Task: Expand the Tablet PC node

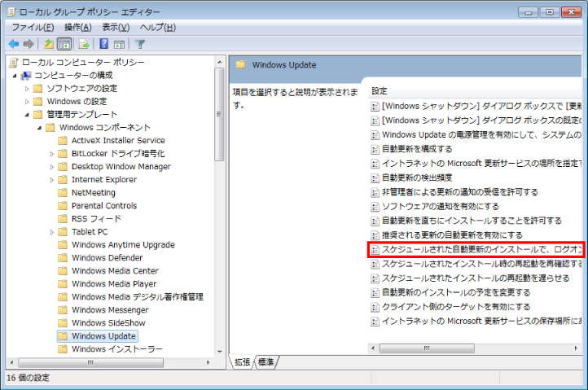Action: pos(52,232)
